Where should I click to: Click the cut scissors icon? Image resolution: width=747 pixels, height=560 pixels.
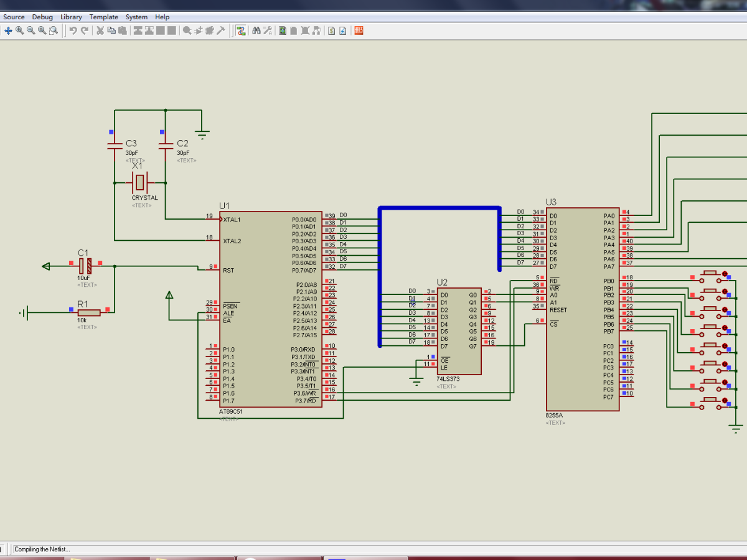(x=100, y=30)
